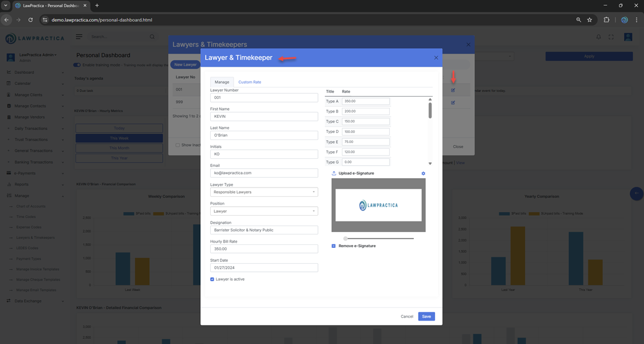This screenshot has height=344, width=644.
Task: Click the fullscreen icon in header
Action: 611,37
